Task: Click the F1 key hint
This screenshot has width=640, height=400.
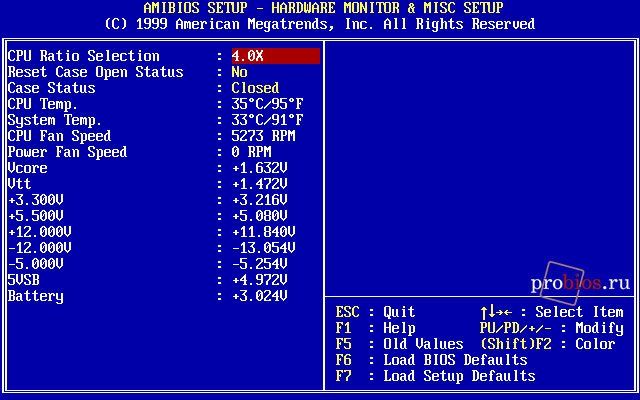Action: click(343, 328)
